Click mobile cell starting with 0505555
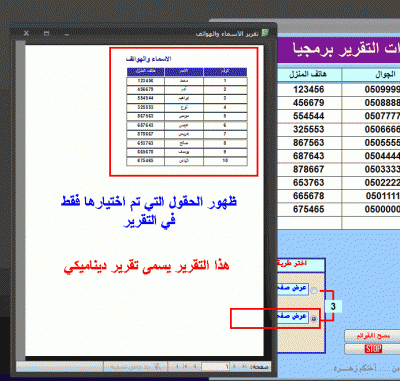 (371, 143)
